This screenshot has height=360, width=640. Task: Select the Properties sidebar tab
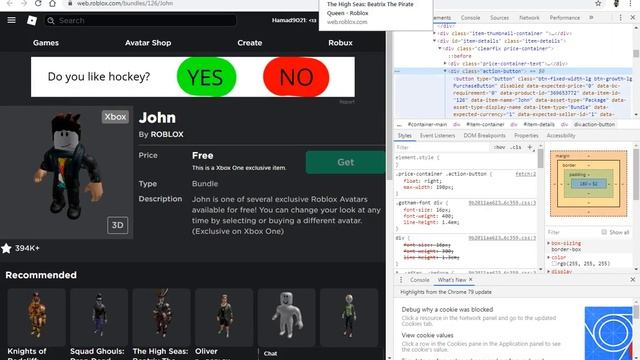526,136
